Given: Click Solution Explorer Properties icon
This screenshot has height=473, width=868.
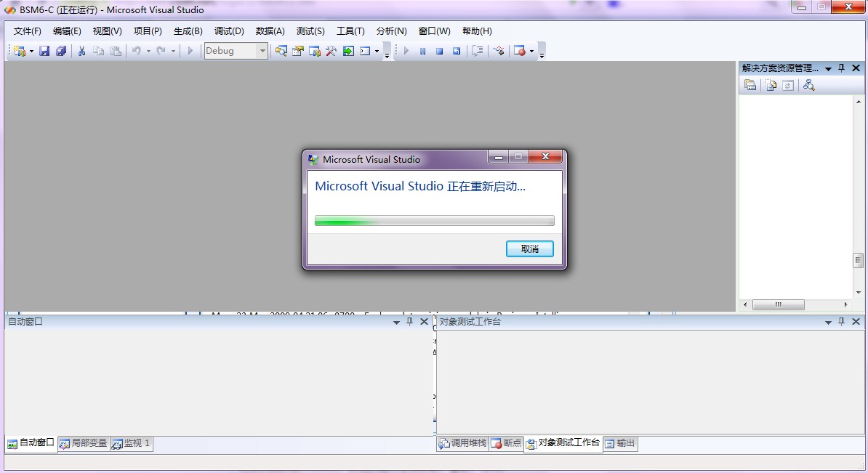Looking at the screenshot, I should [x=750, y=85].
